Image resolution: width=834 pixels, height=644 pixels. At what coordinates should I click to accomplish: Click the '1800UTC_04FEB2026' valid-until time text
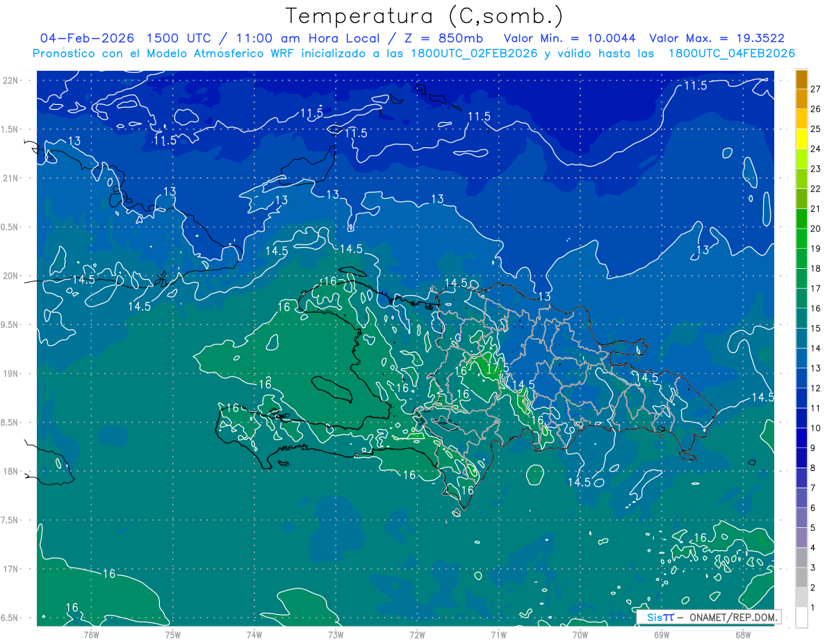731,53
